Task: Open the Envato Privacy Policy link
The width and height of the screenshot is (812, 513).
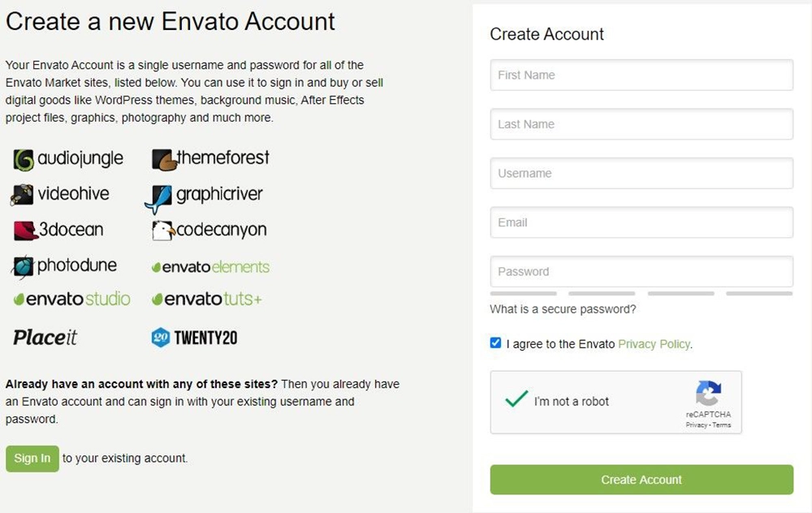Action: click(654, 344)
